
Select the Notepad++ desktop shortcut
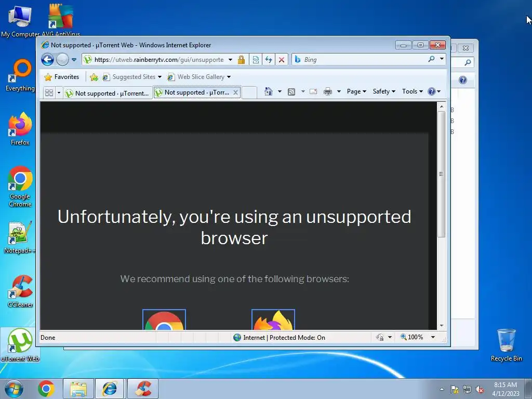coord(19,237)
